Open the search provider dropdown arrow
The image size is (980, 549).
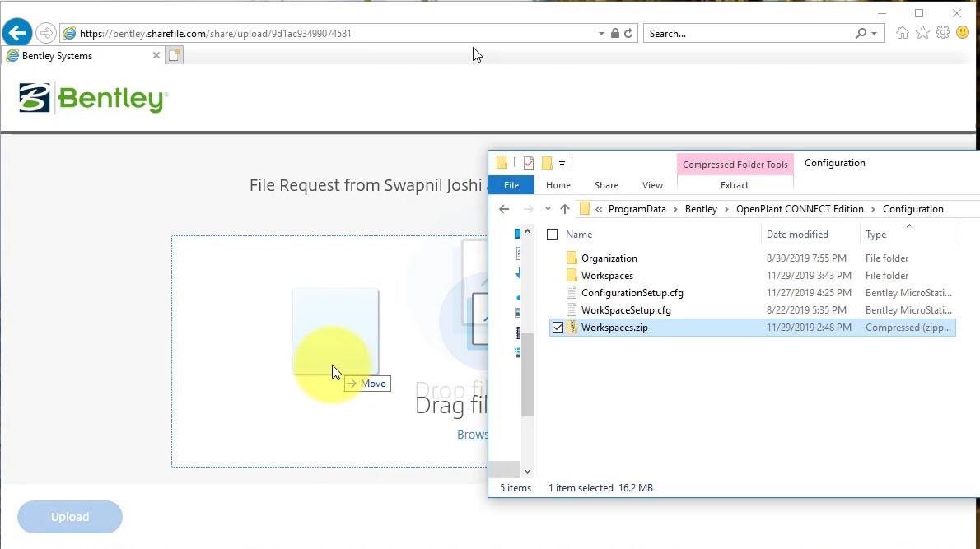tap(875, 34)
